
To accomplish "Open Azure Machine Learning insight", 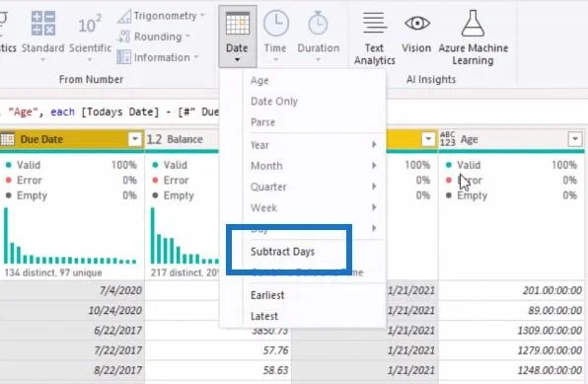I will (474, 38).
